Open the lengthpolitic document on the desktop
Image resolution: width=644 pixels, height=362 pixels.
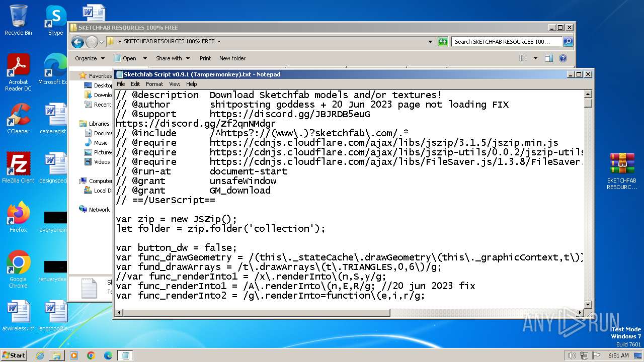55,316
